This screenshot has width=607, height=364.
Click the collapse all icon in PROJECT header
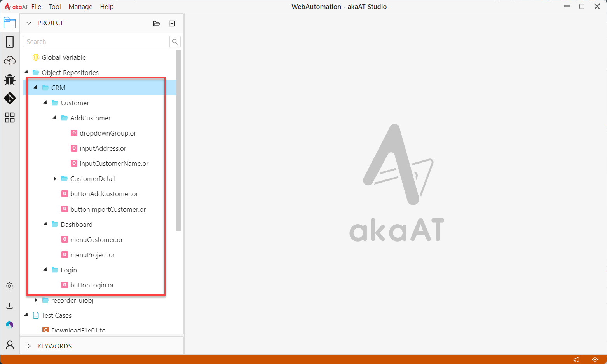tap(172, 23)
